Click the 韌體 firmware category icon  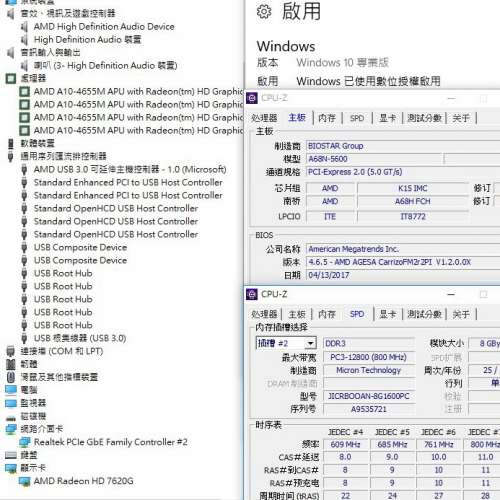(x=11, y=364)
